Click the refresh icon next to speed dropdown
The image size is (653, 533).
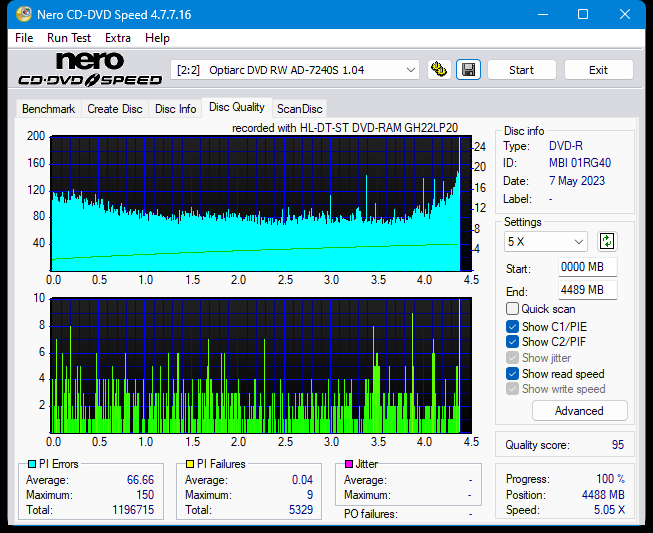(x=607, y=242)
